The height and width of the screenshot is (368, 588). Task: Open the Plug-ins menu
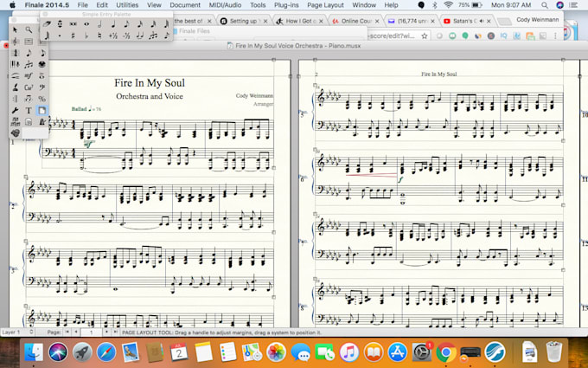pyautogui.click(x=286, y=5)
